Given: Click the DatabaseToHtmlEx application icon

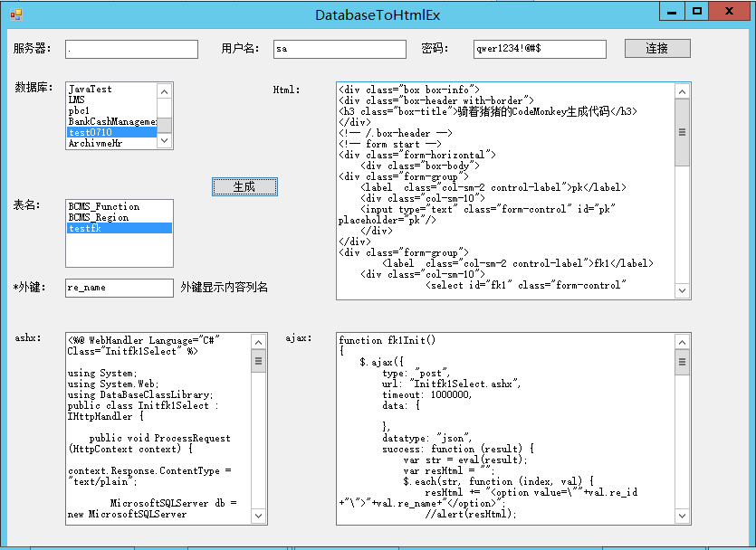Looking at the screenshot, I should [16, 15].
